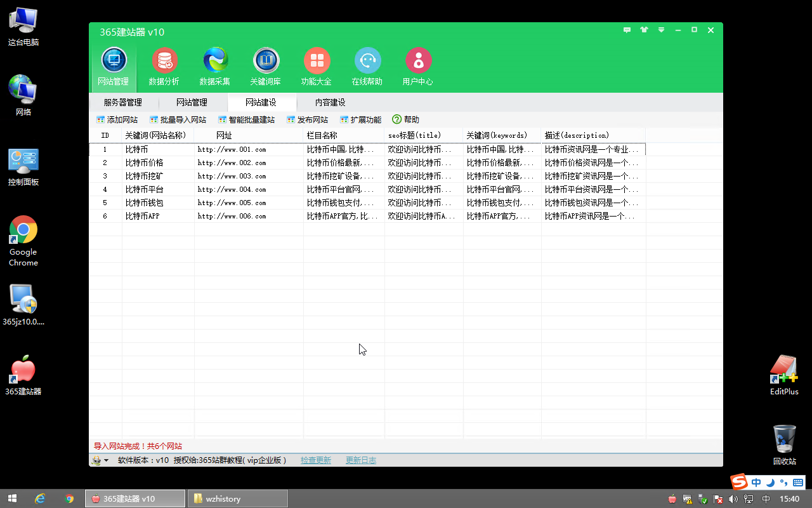The image size is (812, 508).
Task: Switch to wzhistory taskbar window
Action: tap(238, 498)
